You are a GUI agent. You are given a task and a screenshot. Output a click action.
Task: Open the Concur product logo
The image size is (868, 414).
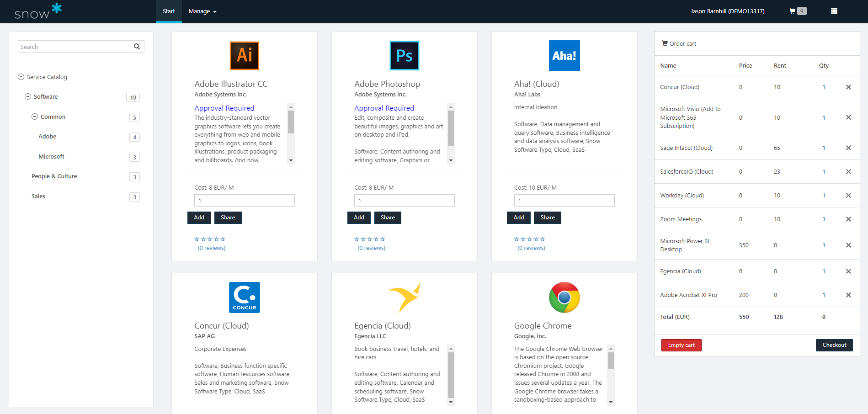245,297
